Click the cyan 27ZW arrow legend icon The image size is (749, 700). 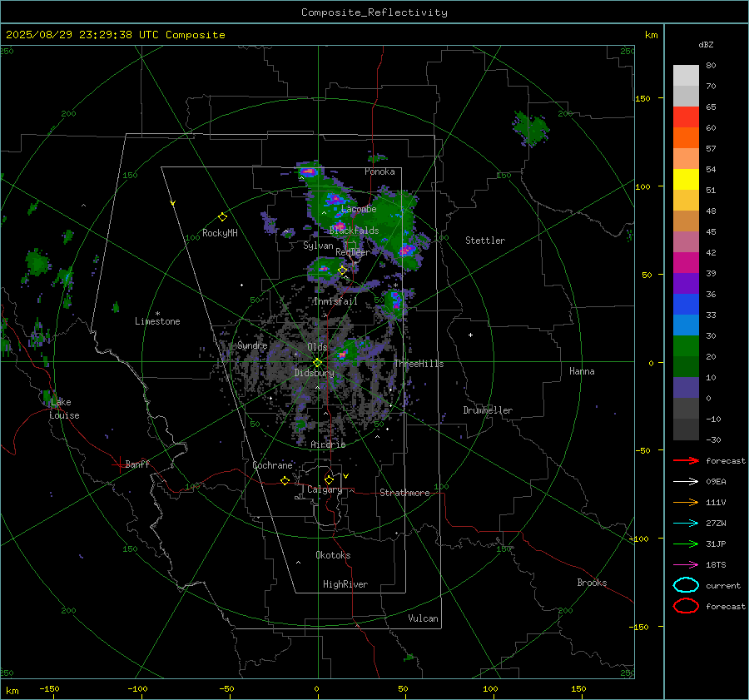pyautogui.click(x=686, y=524)
